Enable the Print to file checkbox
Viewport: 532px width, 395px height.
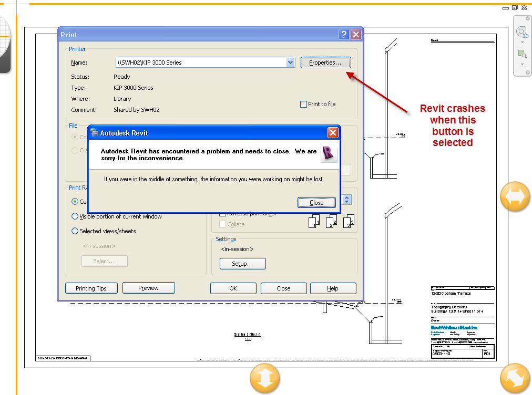(x=303, y=104)
